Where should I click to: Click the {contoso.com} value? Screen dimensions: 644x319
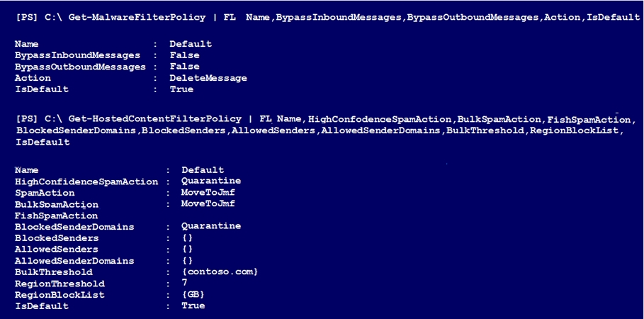click(220, 272)
